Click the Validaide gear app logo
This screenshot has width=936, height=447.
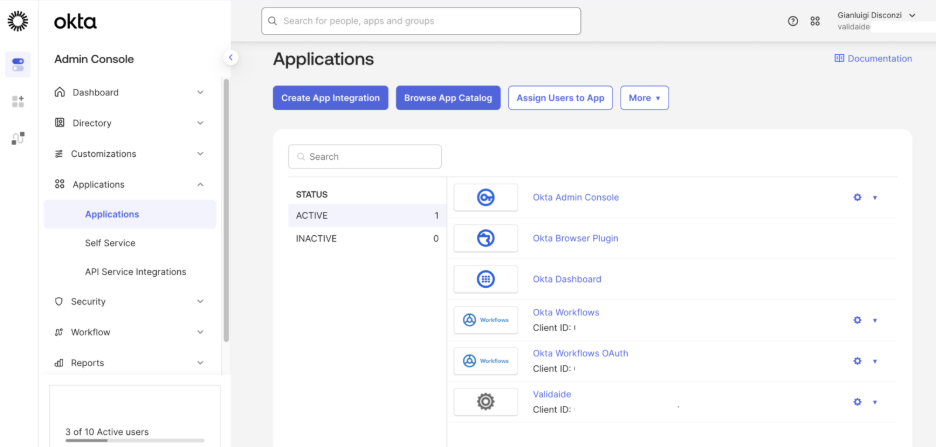tap(486, 402)
